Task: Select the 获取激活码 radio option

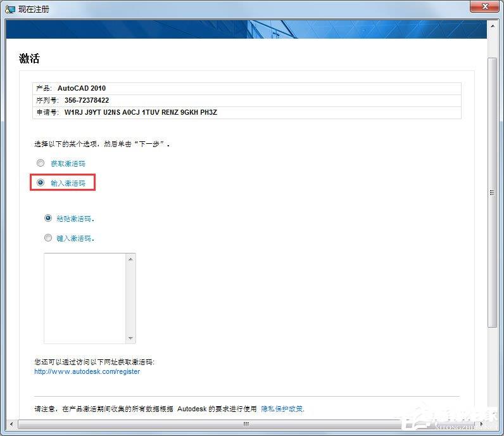Action: pos(41,163)
